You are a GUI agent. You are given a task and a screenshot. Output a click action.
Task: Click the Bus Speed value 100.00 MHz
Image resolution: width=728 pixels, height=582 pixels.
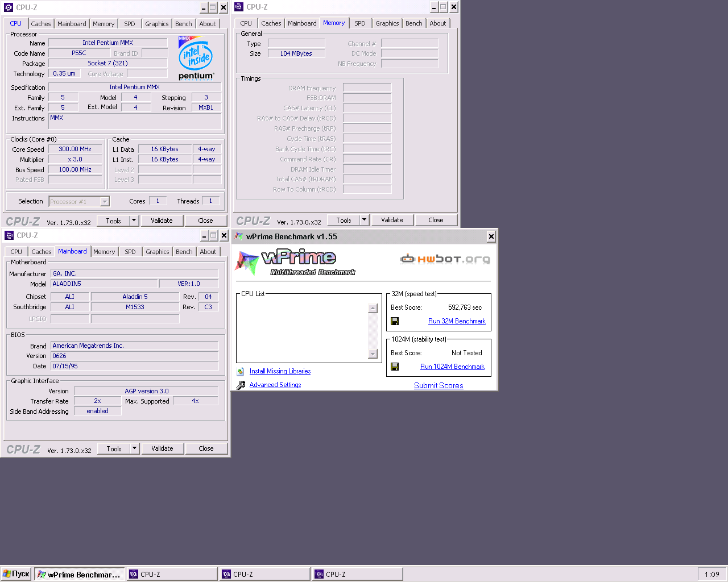(75, 169)
